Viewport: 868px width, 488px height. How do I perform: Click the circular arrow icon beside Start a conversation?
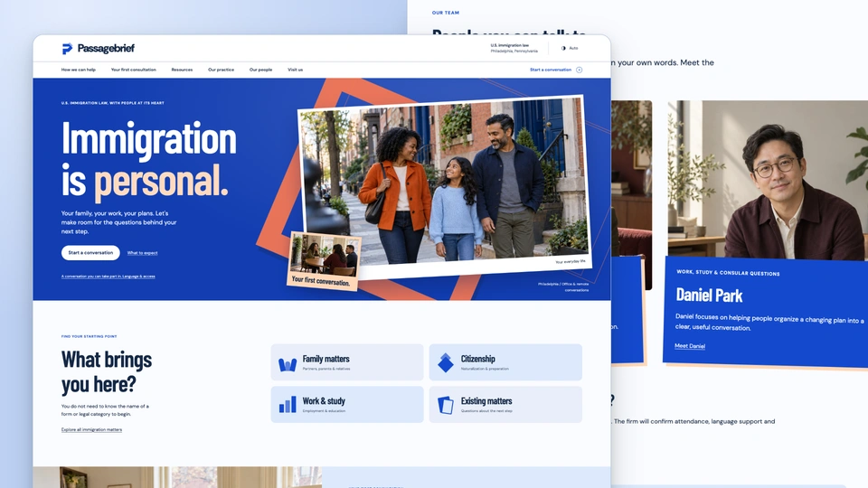point(579,70)
